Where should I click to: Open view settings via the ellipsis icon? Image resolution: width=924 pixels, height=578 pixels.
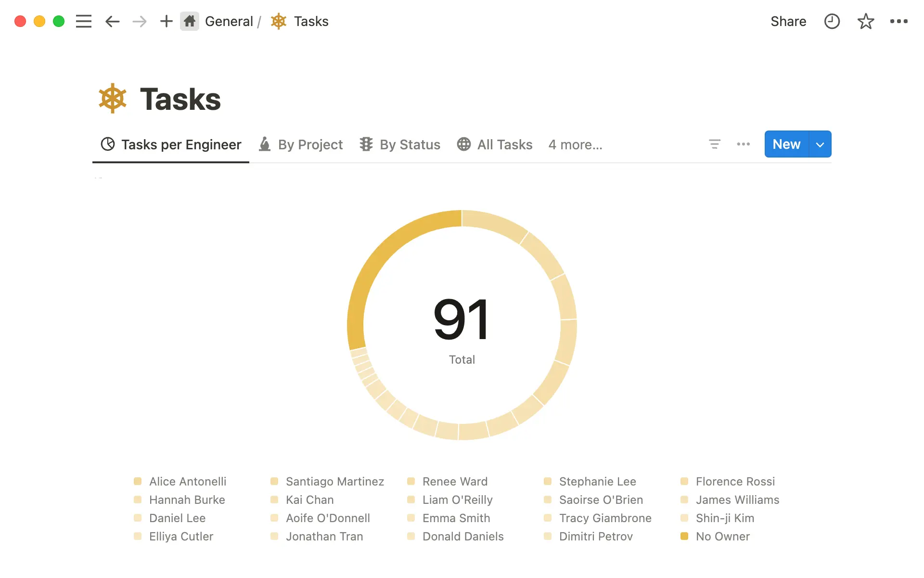[743, 144]
